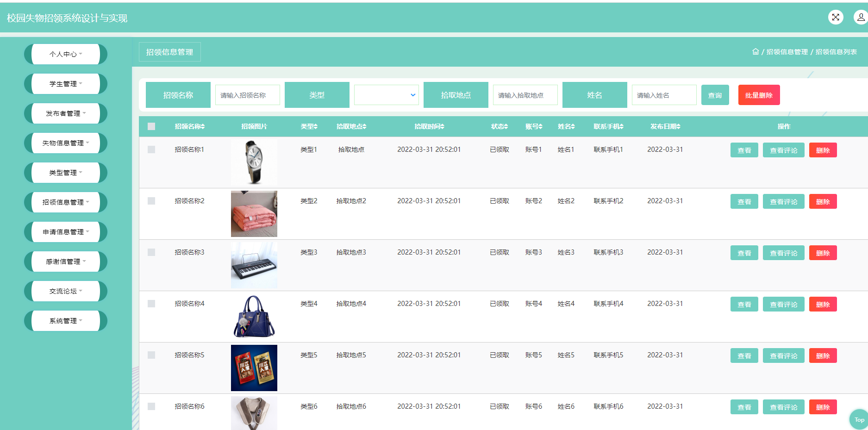Screen dimensions: 868x430
Task: Expand the 类型管理 sidebar menu
Action: (66, 173)
